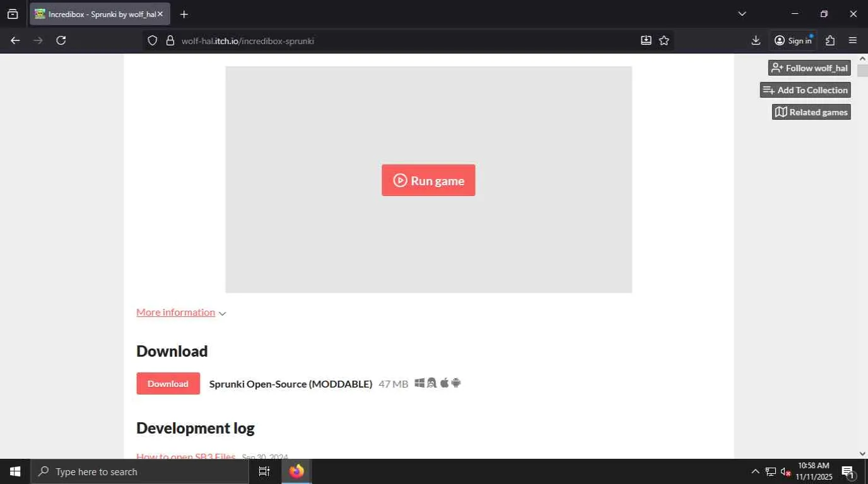Open the Firefox application menu

click(853, 40)
